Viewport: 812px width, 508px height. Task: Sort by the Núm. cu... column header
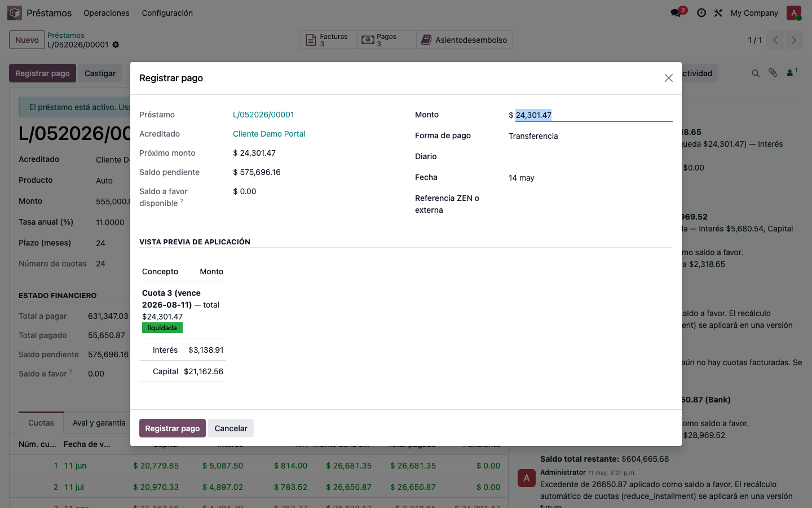pyautogui.click(x=37, y=444)
